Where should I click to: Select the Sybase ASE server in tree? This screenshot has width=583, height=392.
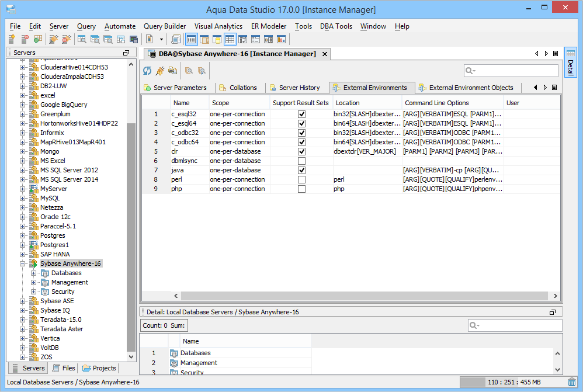point(57,301)
